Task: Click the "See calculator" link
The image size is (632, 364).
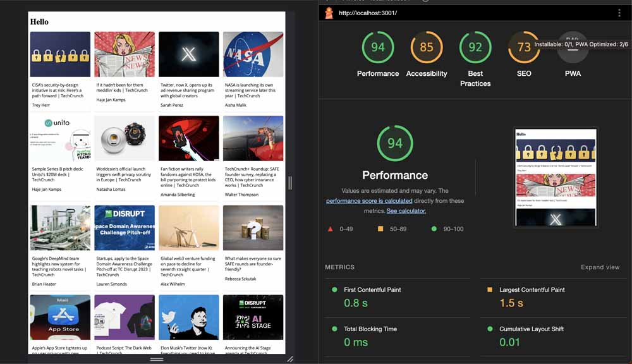Action: click(406, 210)
